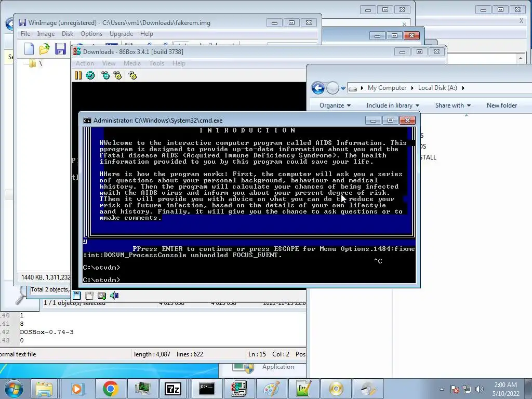
Task: Click the sound speaker icon in 86Box status bar
Action: coord(114,296)
